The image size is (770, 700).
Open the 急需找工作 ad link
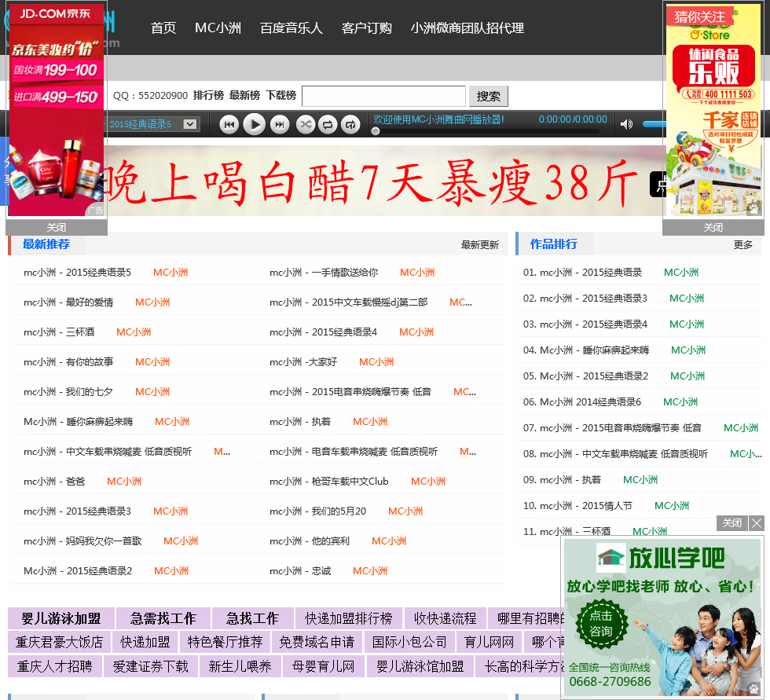[163, 618]
